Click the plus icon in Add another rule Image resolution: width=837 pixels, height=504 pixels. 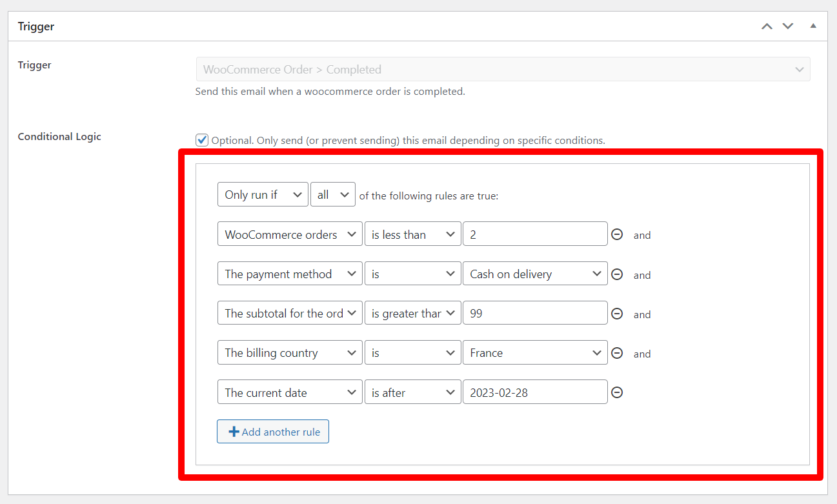coord(234,431)
